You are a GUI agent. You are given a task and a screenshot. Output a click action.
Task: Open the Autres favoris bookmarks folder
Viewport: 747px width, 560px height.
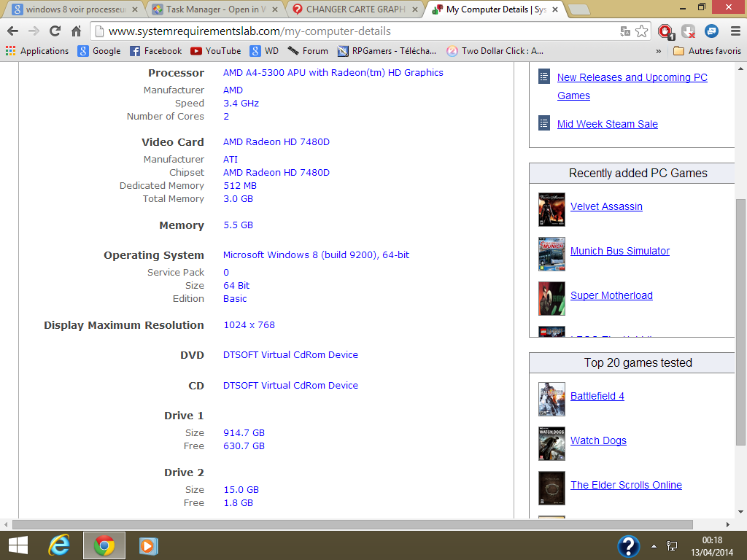(708, 51)
